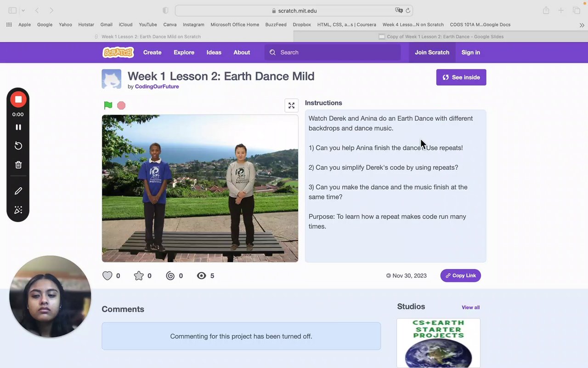Open the Ideas page
This screenshot has height=368, width=588.
pos(214,52)
